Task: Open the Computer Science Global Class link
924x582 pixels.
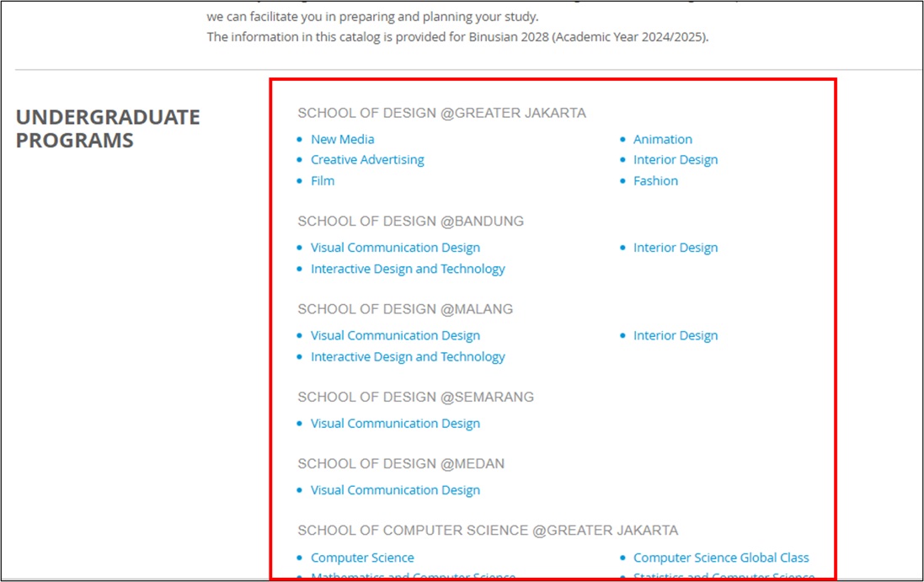Action: [x=721, y=558]
